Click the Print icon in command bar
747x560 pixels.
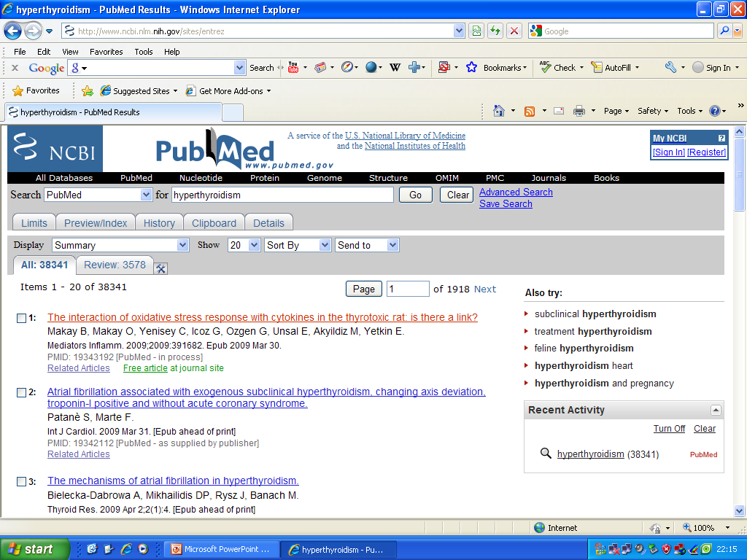[x=578, y=111]
